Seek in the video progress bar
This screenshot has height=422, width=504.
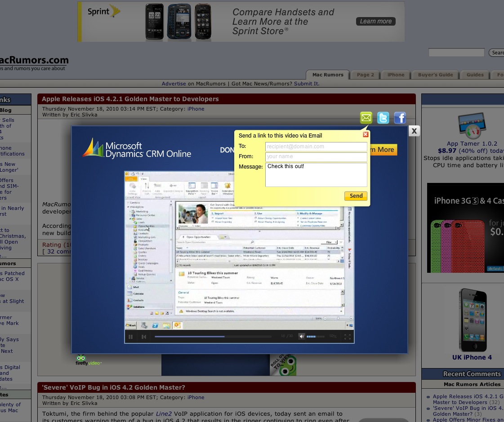(213, 337)
